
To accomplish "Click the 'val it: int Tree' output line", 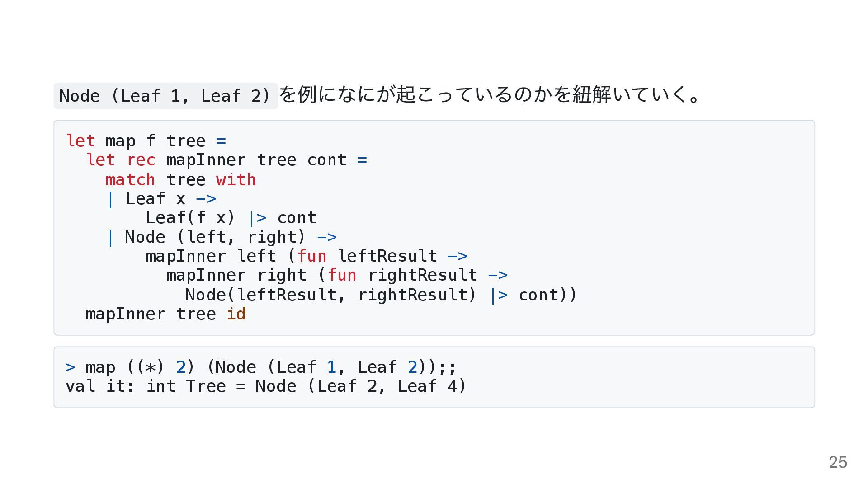I will (x=266, y=386).
